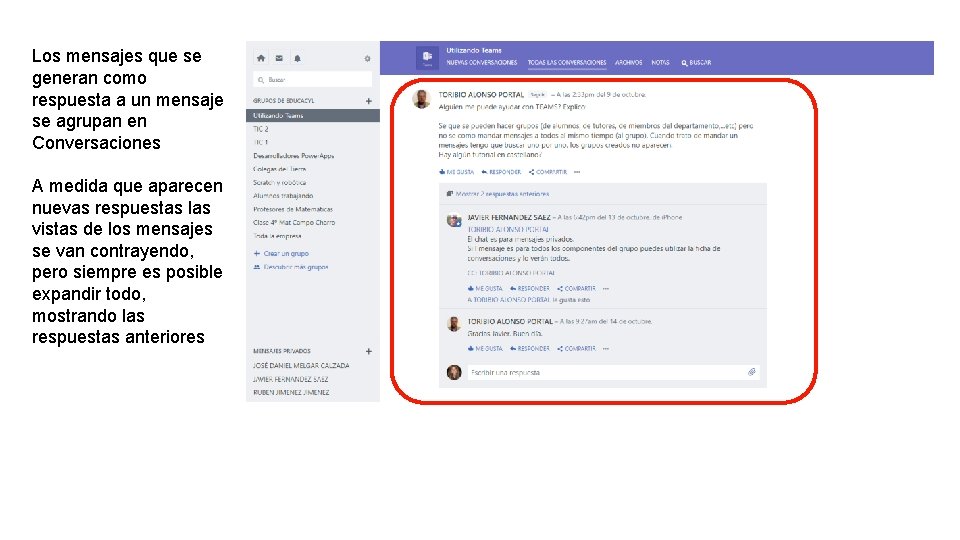The height and width of the screenshot is (540, 960).
Task: Open more options ellipsis under main post
Action: pos(577,172)
